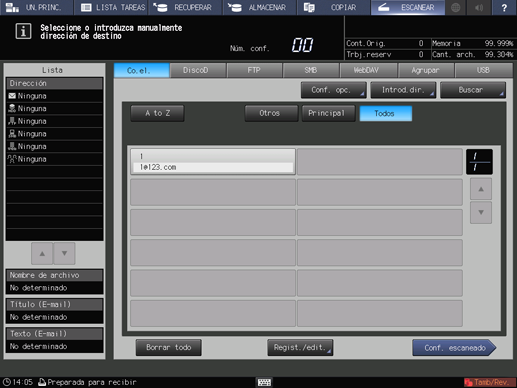This screenshot has height=388, width=517.
Task: Select the email envelope Ninguna row
Action: point(54,96)
